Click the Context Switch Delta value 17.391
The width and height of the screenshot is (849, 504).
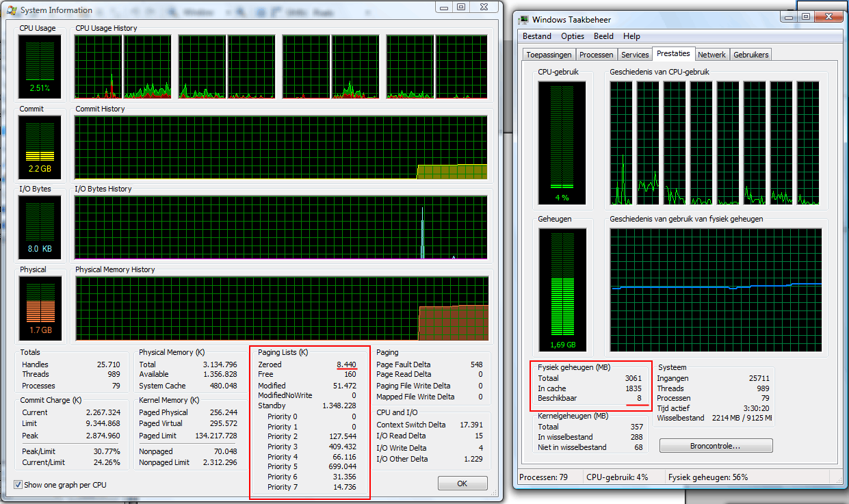point(471,425)
